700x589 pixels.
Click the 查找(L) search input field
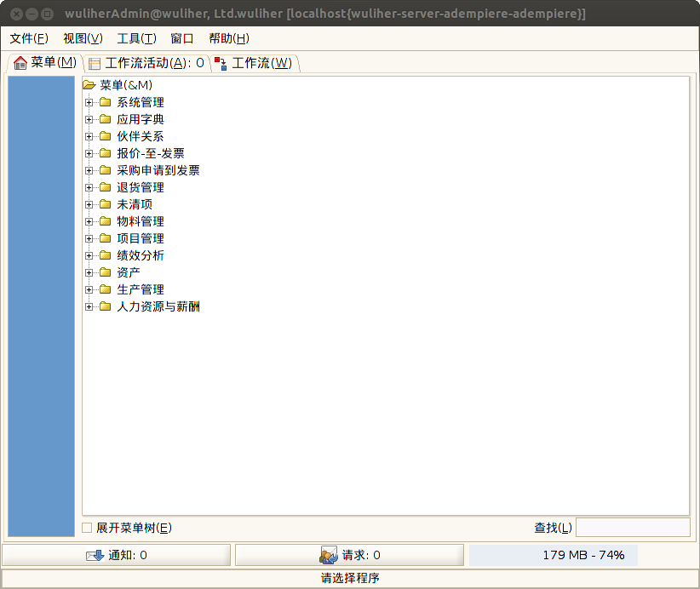coord(633,528)
